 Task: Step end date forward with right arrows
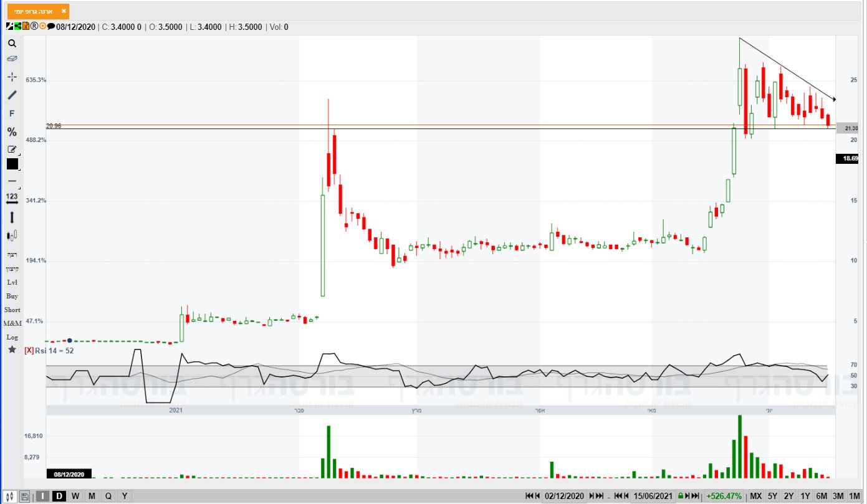pos(692,496)
